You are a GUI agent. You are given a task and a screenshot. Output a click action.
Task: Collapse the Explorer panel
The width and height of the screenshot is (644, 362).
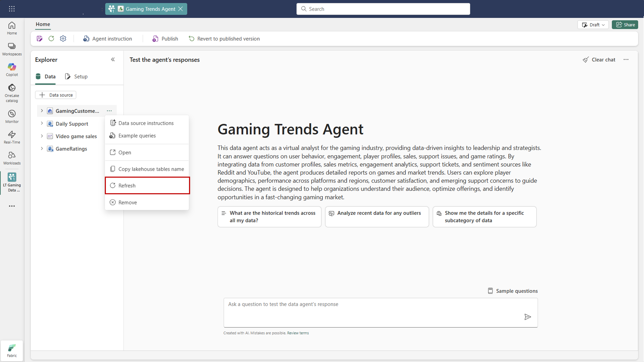[113, 60]
